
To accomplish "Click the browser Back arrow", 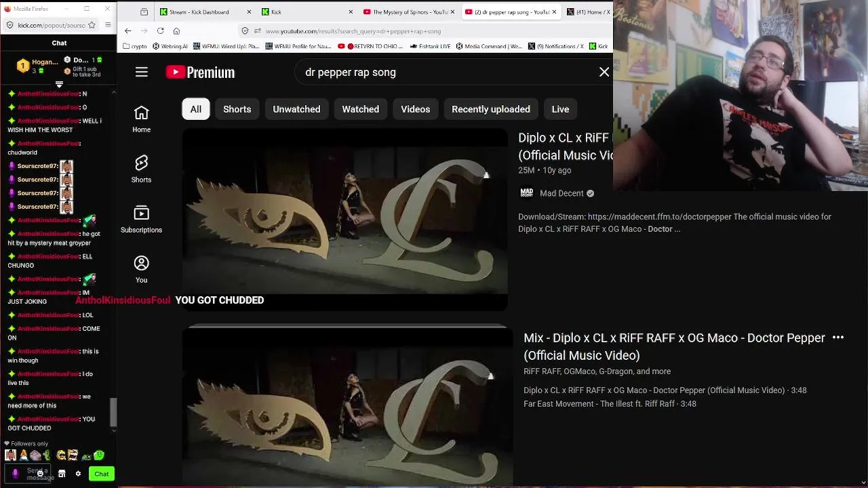I will [128, 31].
